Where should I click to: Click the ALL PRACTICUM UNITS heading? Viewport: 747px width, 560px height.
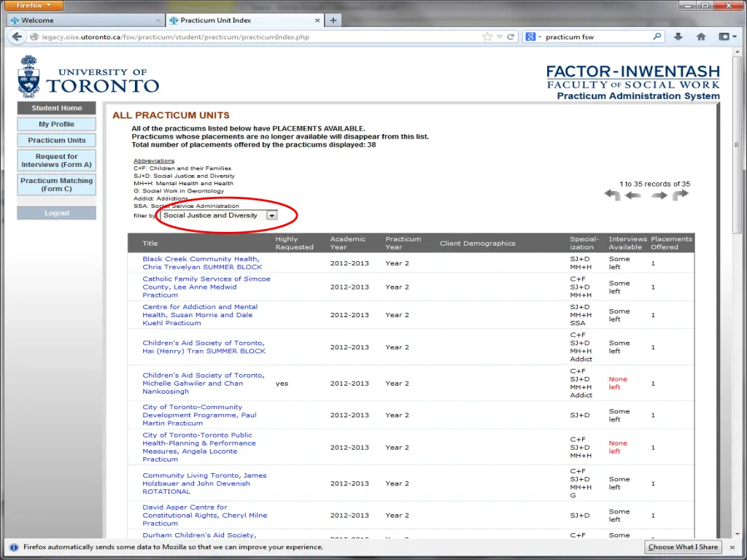click(171, 115)
